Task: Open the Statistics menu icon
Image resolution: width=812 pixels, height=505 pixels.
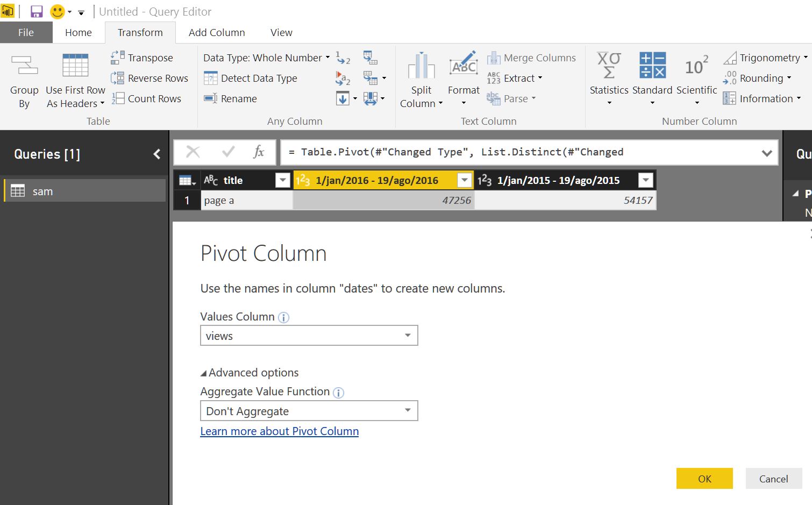Action: pos(609,66)
